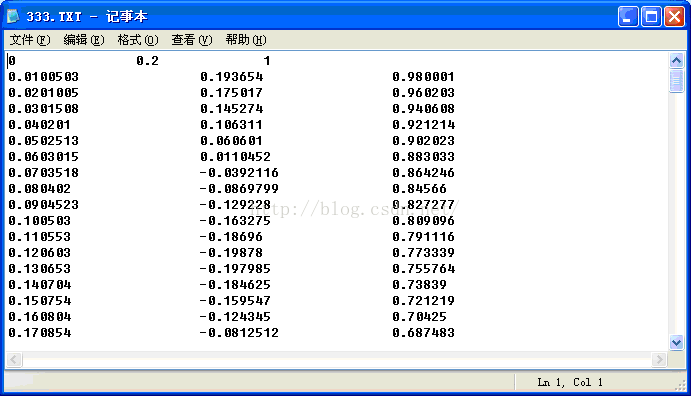Screen dimensions: 691x396
Task: Click the value 0.980001
Action: (424, 77)
